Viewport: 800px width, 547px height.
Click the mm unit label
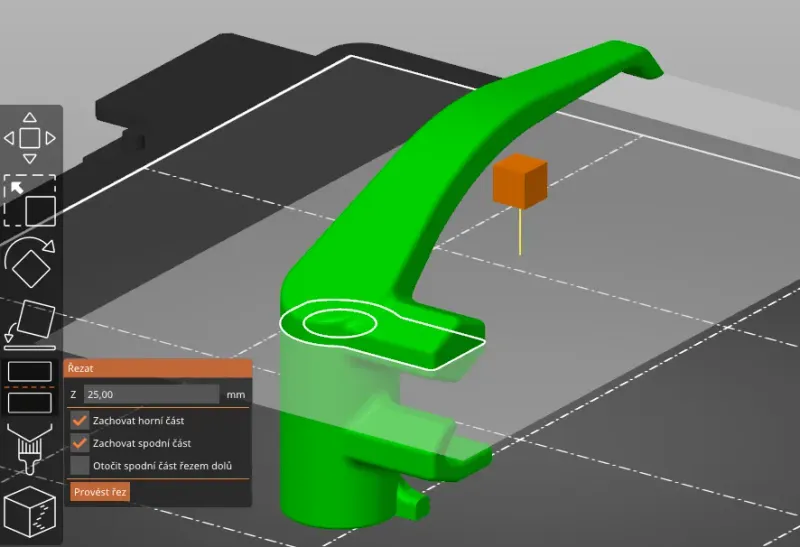236,394
